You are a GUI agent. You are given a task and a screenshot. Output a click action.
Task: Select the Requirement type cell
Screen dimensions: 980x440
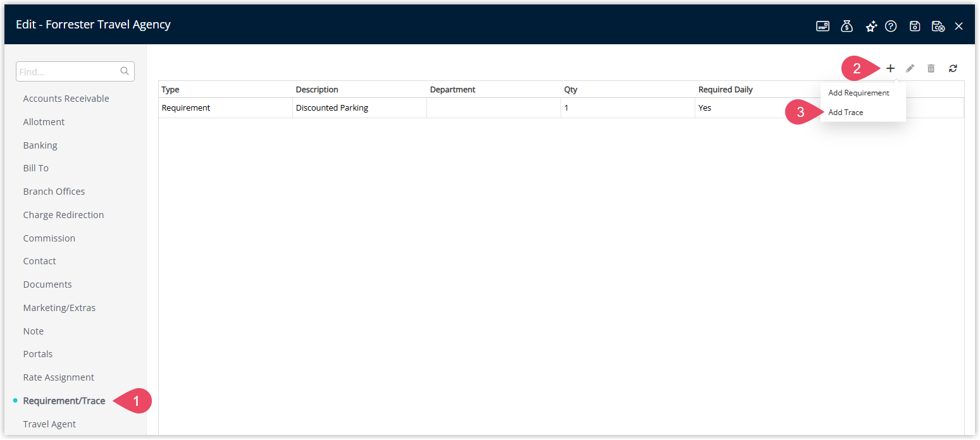click(225, 108)
